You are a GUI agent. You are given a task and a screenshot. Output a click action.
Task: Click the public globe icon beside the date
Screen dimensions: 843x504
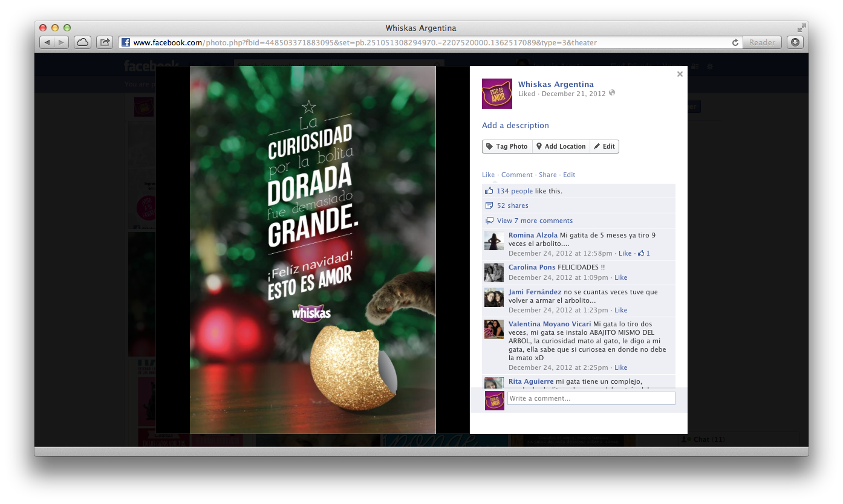(x=611, y=93)
